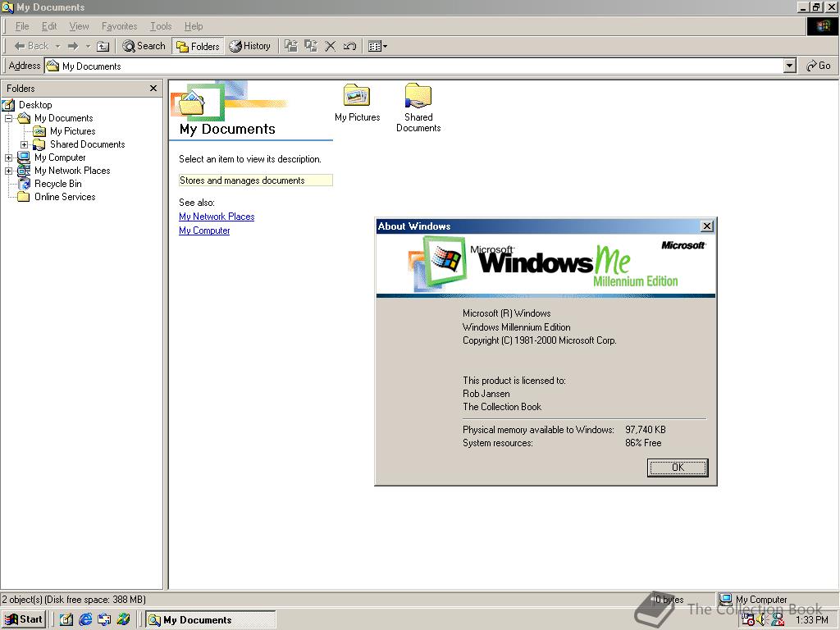Click the Undo toolbar icon
Screen dimensions: 840x630
pyautogui.click(x=349, y=46)
